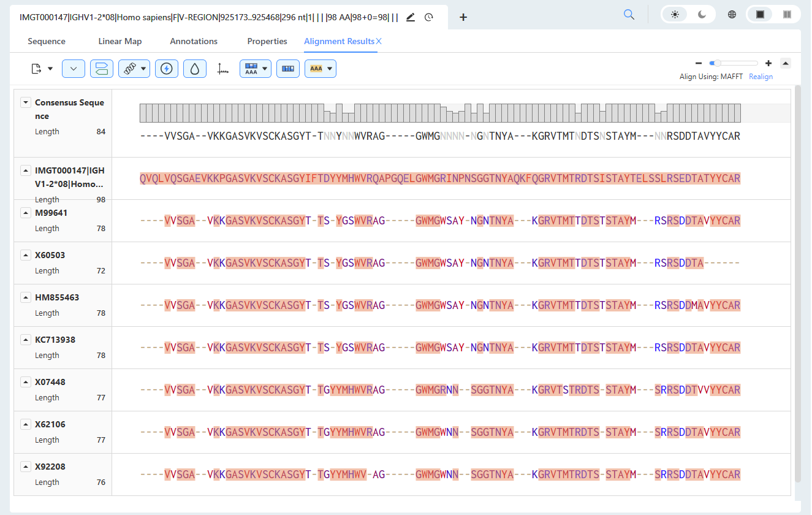Select the Alignment Results tab

click(339, 41)
